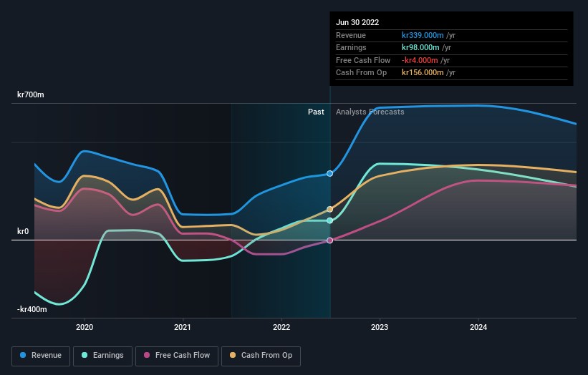Viewport: 588px width, 375px height.
Task: Select the orange Cash From Op data point
Action: click(x=329, y=209)
